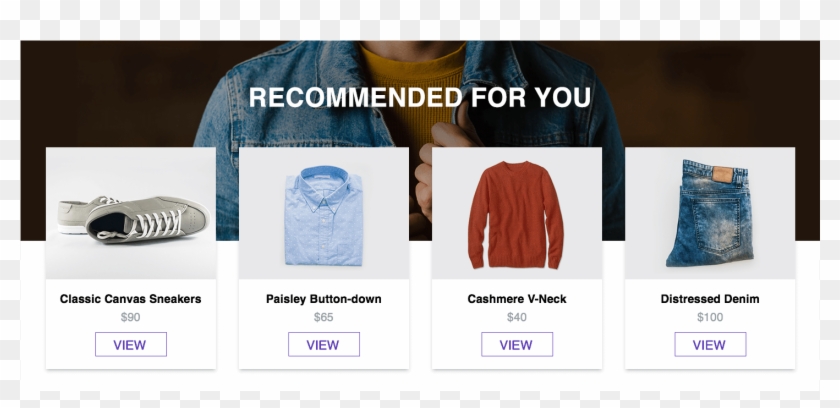The width and height of the screenshot is (840, 408).
Task: Select the Cashmere V-Neck title
Action: pos(517,299)
